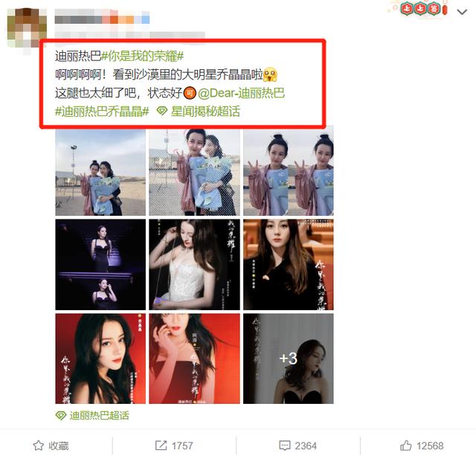Open the 星闻揭秘超话 super topic link

click(x=205, y=112)
